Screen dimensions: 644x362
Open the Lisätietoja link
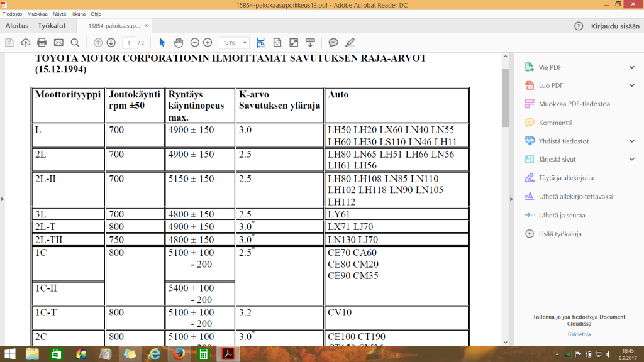[579, 334]
